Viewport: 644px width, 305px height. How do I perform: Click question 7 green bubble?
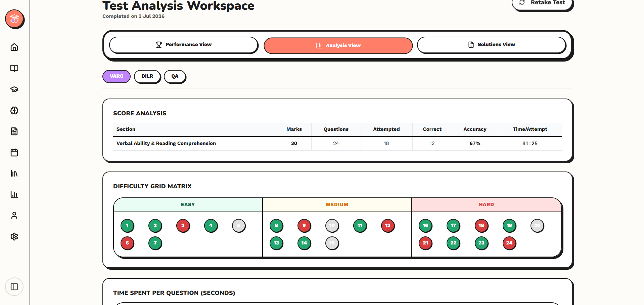click(155, 243)
